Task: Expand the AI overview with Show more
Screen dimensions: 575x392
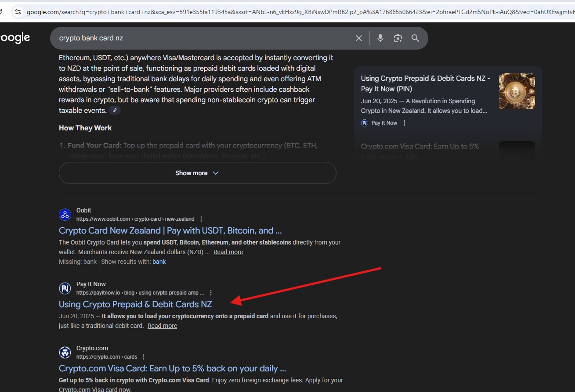Action: [x=197, y=173]
